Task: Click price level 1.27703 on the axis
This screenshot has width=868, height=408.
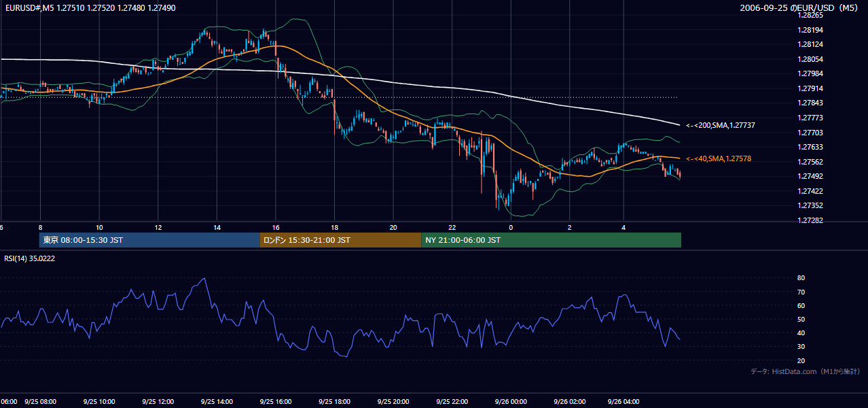Action: (x=810, y=133)
